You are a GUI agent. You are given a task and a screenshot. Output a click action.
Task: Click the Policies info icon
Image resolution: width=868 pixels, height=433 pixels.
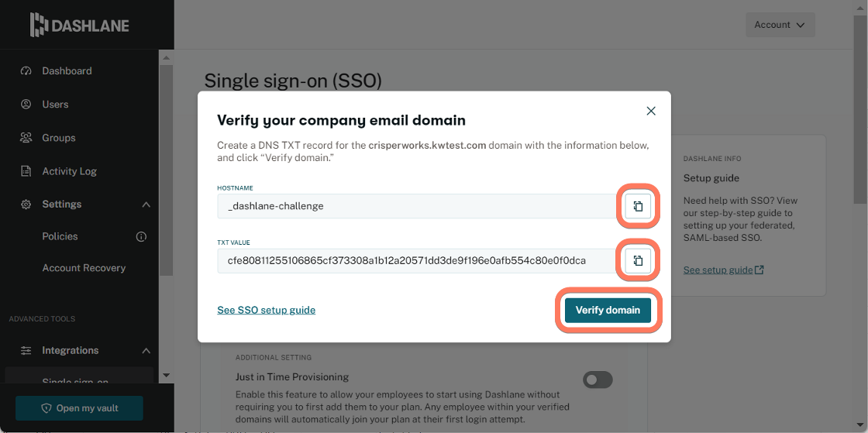(x=141, y=237)
